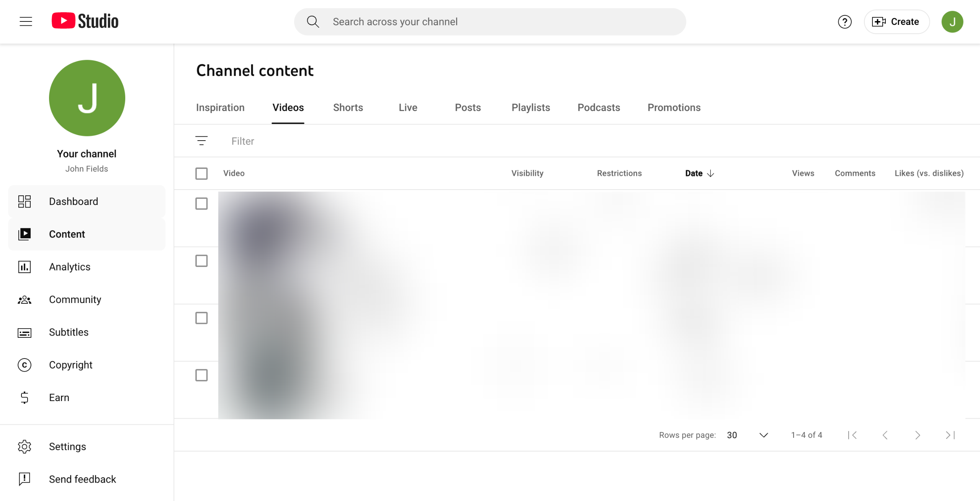
Task: Click the filter lines icon
Action: 201,141
